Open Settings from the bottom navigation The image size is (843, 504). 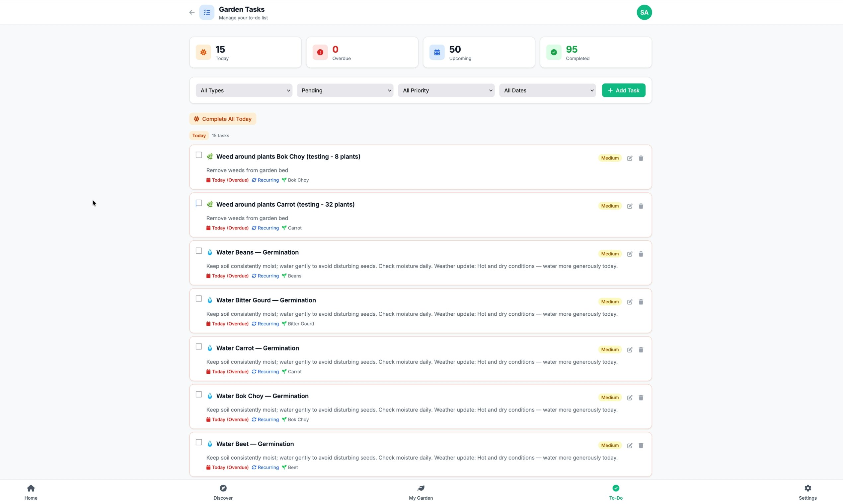(x=807, y=492)
